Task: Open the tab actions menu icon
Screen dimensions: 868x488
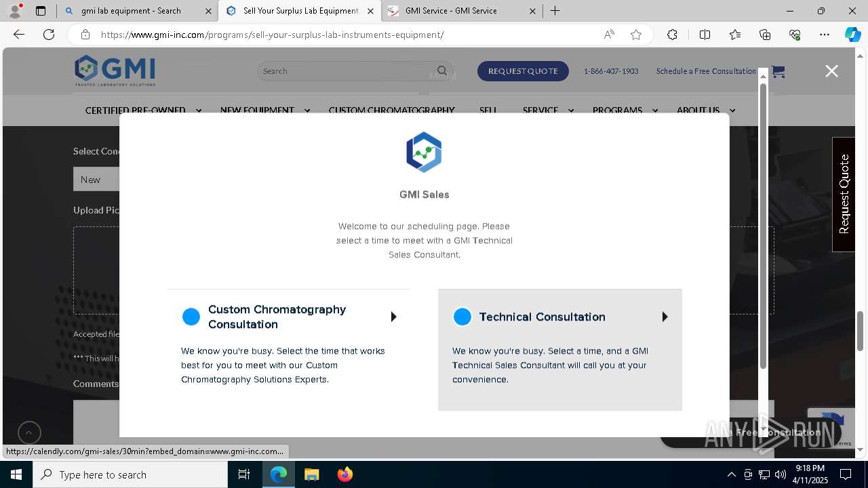Action: tap(41, 11)
